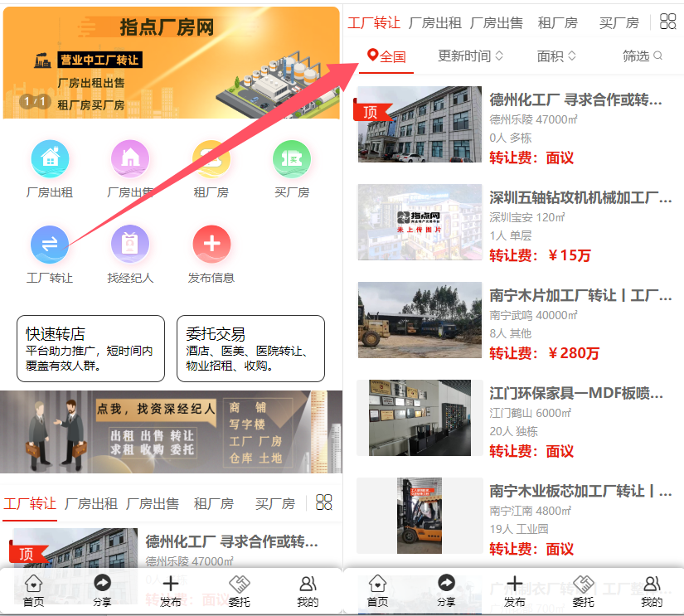
Task: Tap the 点我，找资深经纪人 banner
Action: coord(171,432)
